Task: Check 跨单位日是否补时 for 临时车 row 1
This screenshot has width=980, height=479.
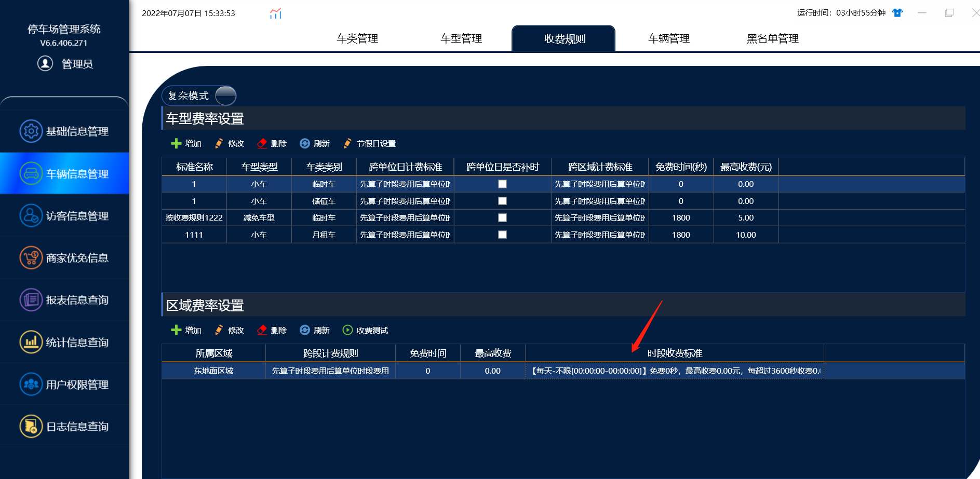Action: (502, 184)
